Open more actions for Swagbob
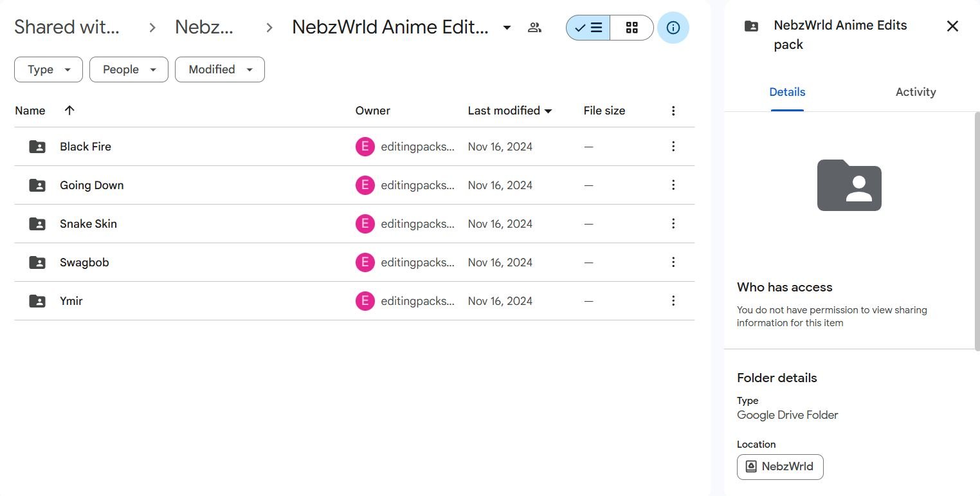This screenshot has width=980, height=496. point(673,262)
